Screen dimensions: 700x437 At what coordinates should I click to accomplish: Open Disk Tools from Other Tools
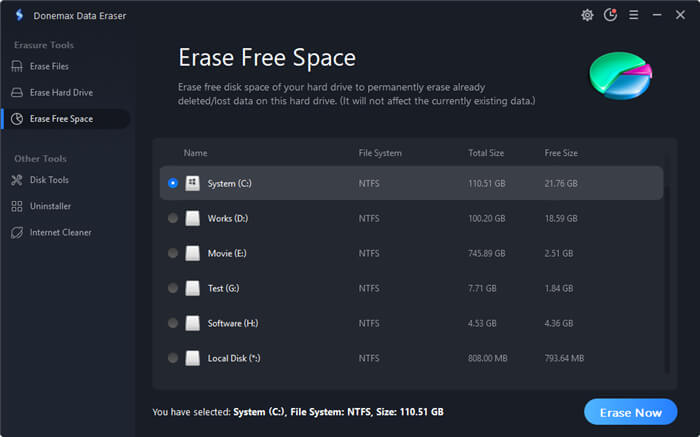click(49, 180)
